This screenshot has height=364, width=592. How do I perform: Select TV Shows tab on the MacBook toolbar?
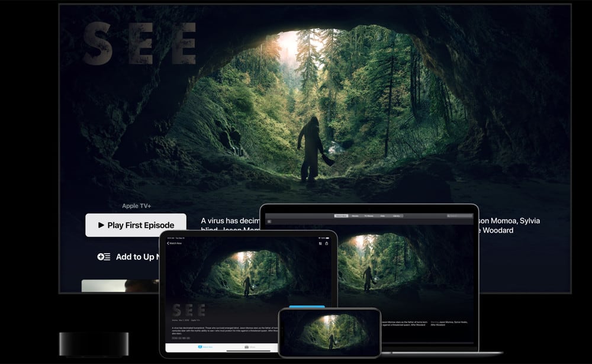click(x=369, y=216)
